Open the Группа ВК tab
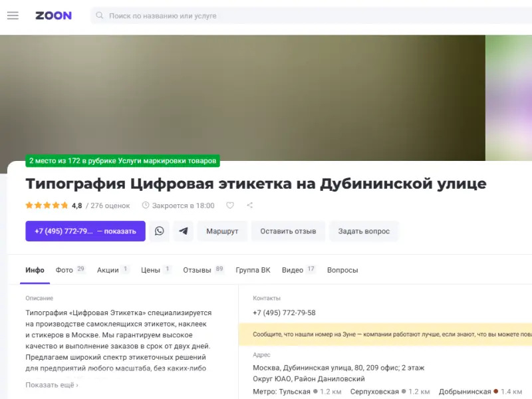This screenshot has height=399, width=532. pos(253,270)
